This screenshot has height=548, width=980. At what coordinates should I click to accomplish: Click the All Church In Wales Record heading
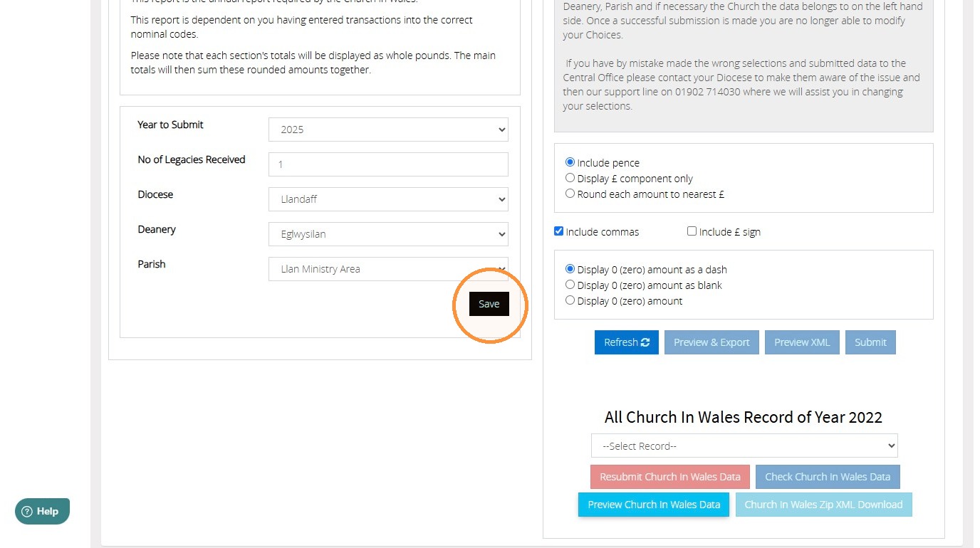pyautogui.click(x=744, y=417)
